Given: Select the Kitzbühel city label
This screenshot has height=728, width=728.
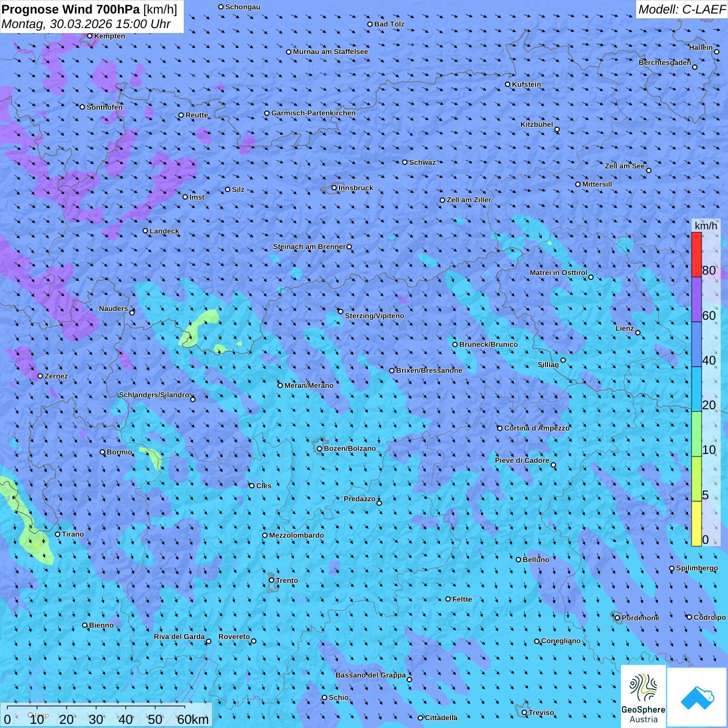Looking at the screenshot, I should [x=537, y=124].
